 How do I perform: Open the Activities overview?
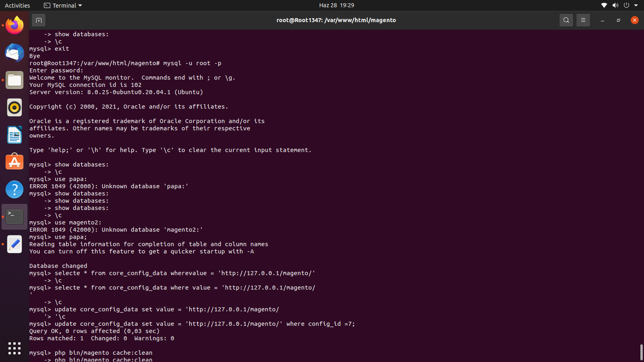click(17, 6)
